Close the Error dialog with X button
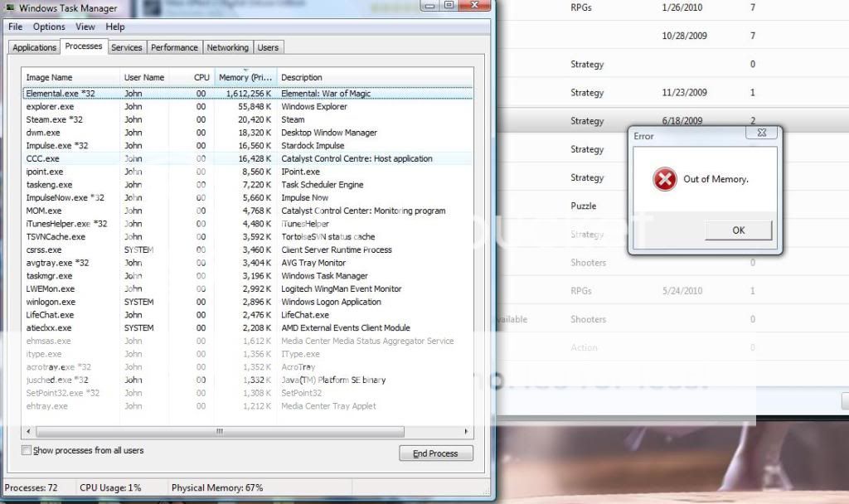This screenshot has width=849, height=504. 761,133
